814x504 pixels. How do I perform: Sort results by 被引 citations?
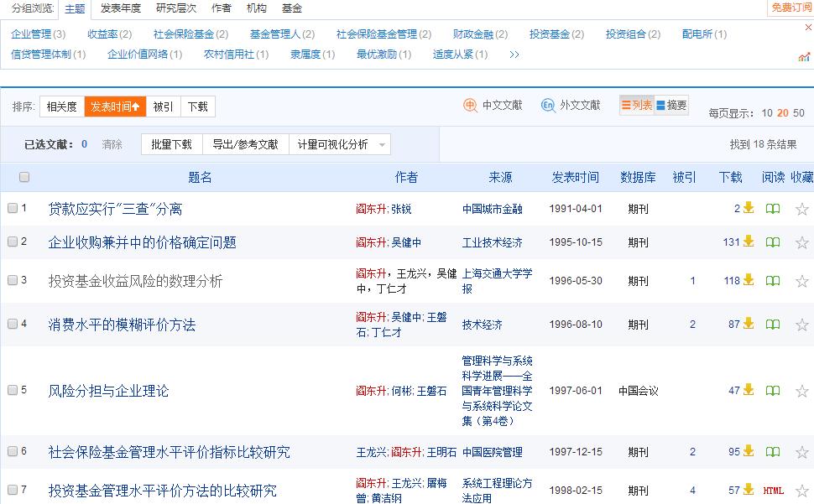tap(164, 107)
